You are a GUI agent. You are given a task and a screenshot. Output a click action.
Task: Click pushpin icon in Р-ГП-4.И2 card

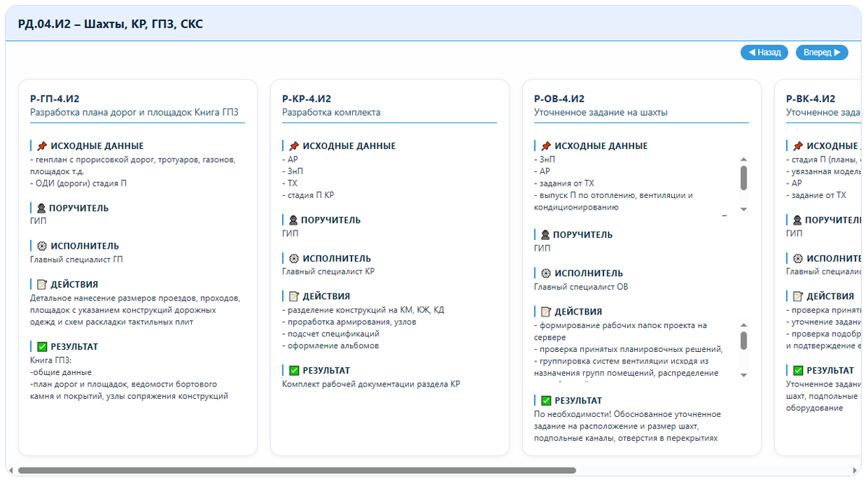coord(41,146)
